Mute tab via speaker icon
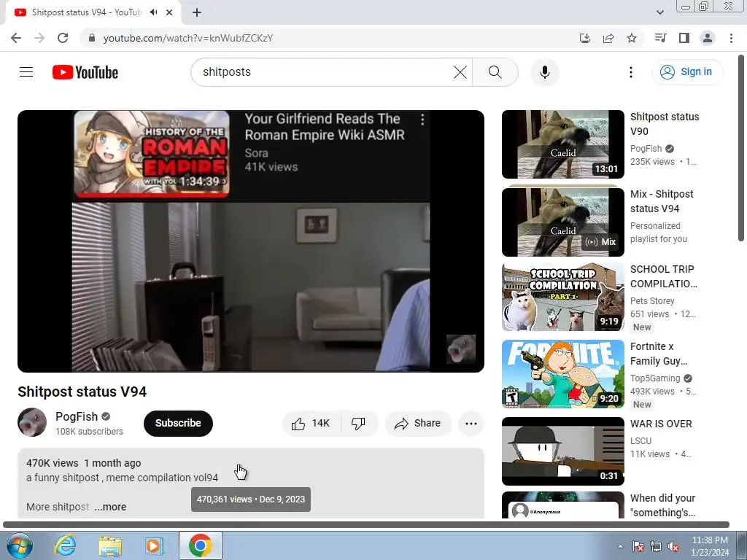 tap(153, 12)
